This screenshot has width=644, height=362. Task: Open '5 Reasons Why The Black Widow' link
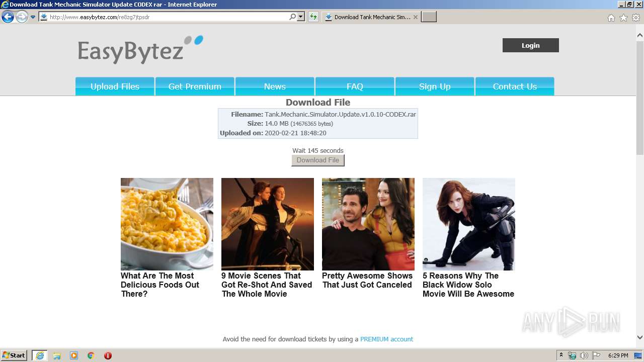(468, 285)
